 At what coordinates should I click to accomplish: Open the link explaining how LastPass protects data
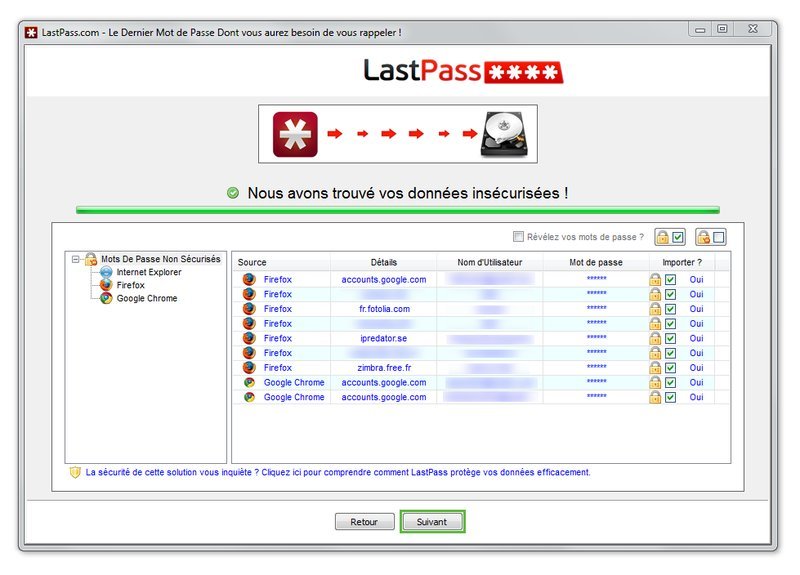coord(338,472)
